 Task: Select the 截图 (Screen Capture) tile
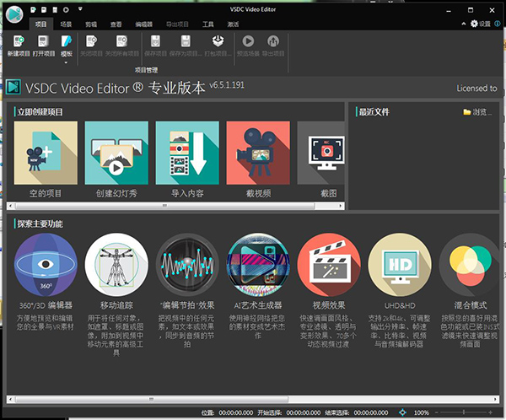[320, 153]
